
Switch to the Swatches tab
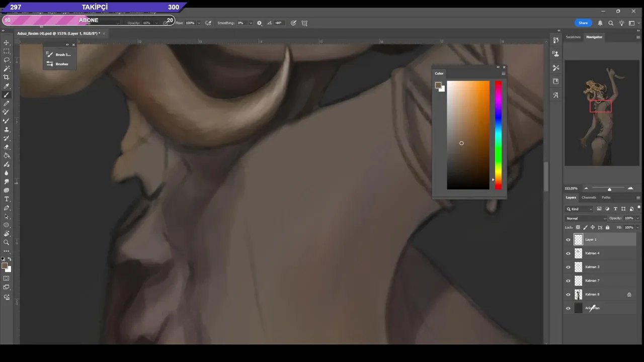[x=573, y=37]
